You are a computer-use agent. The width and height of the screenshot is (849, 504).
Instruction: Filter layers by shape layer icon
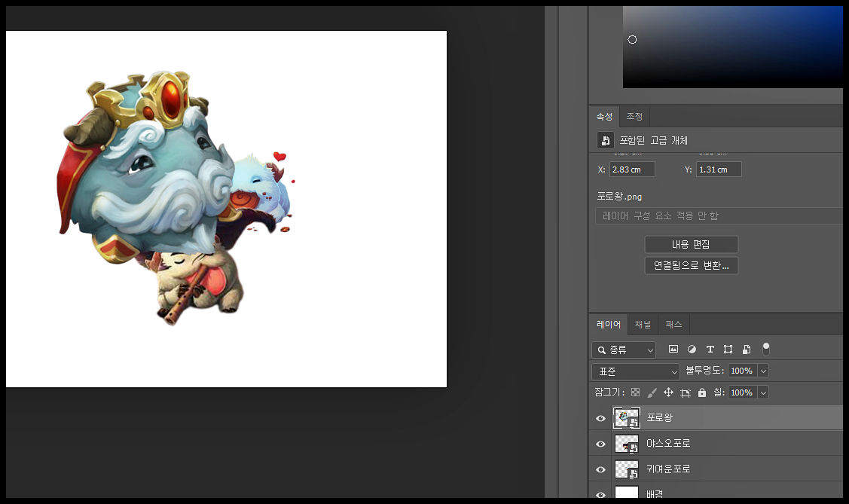click(x=728, y=349)
